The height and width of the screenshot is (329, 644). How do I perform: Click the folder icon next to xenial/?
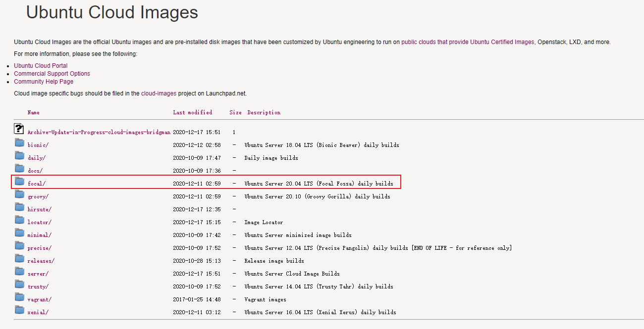(19, 310)
